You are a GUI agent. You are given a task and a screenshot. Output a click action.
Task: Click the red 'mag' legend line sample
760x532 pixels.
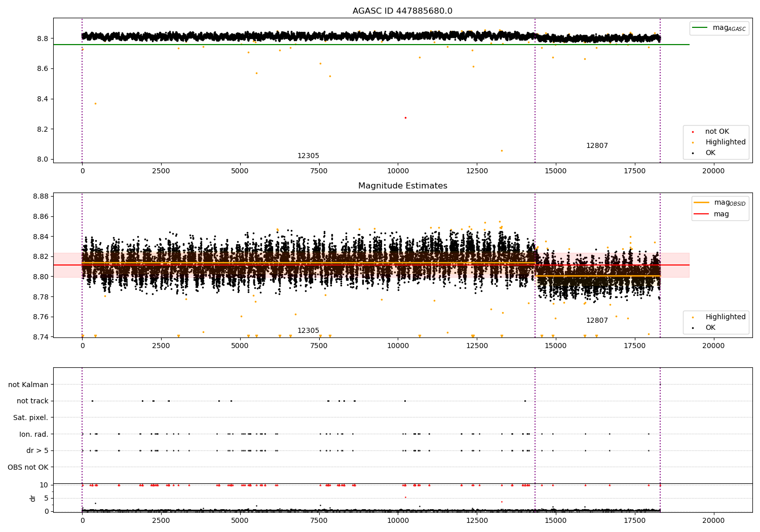[701, 214]
